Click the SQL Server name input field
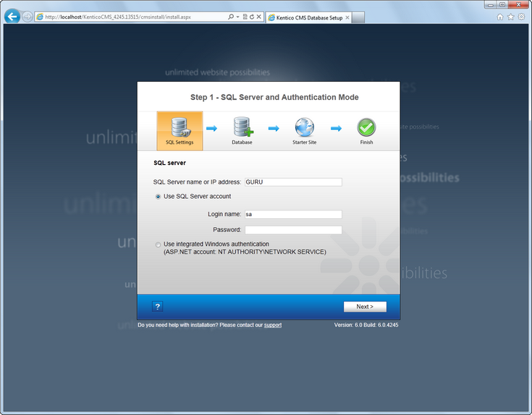 293,182
